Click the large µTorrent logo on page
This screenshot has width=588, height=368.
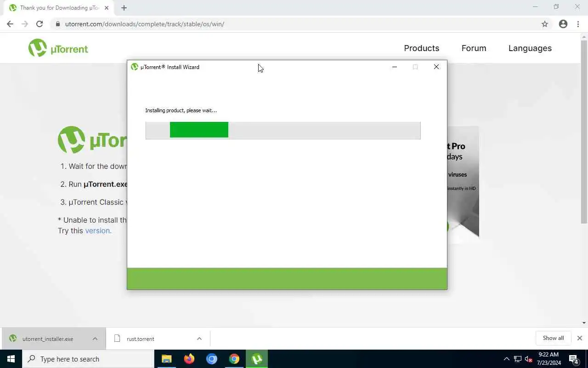(x=92, y=139)
